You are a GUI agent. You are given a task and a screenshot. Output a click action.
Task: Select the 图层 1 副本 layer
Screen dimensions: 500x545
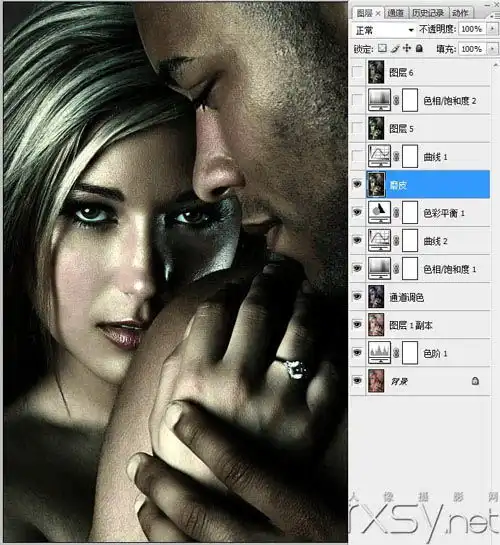tap(428, 325)
